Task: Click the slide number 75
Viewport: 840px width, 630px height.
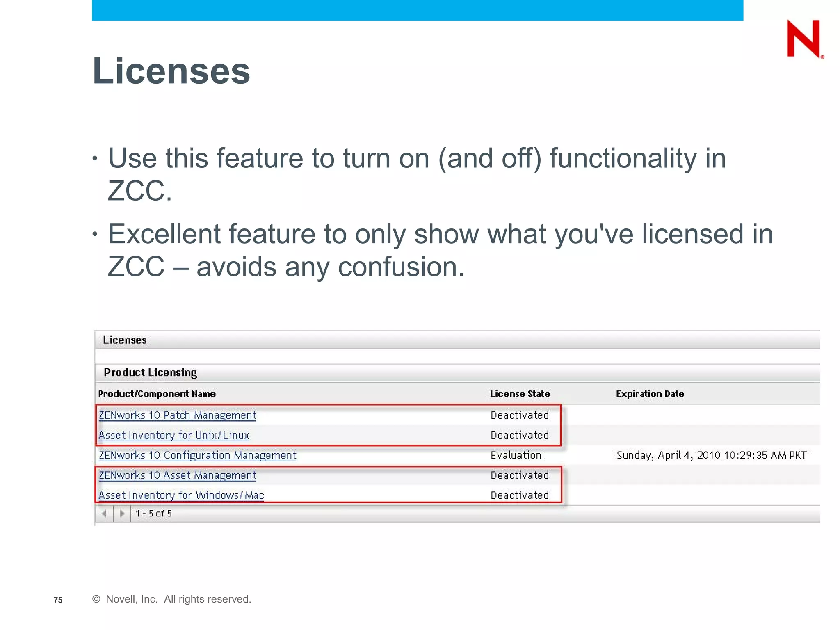Action: click(x=58, y=600)
